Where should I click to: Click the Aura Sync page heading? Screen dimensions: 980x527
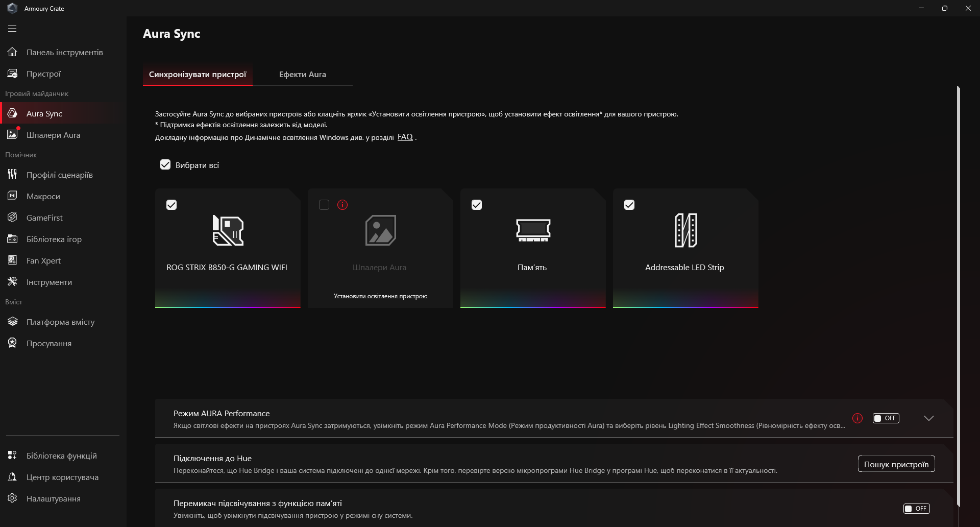point(171,34)
